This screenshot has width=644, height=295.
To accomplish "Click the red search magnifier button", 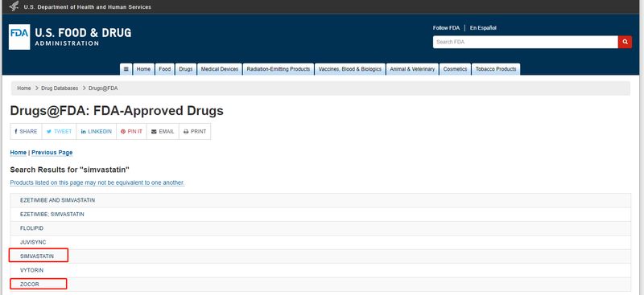I will point(625,42).
